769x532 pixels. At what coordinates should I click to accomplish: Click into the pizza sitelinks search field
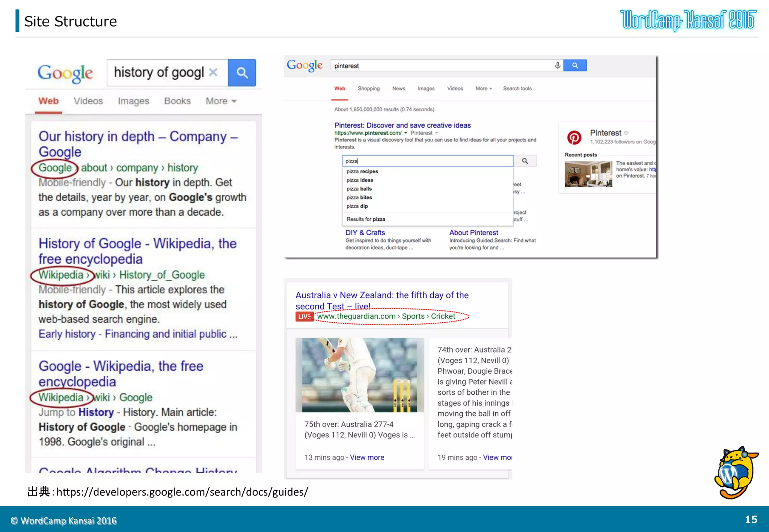pyautogui.click(x=427, y=161)
